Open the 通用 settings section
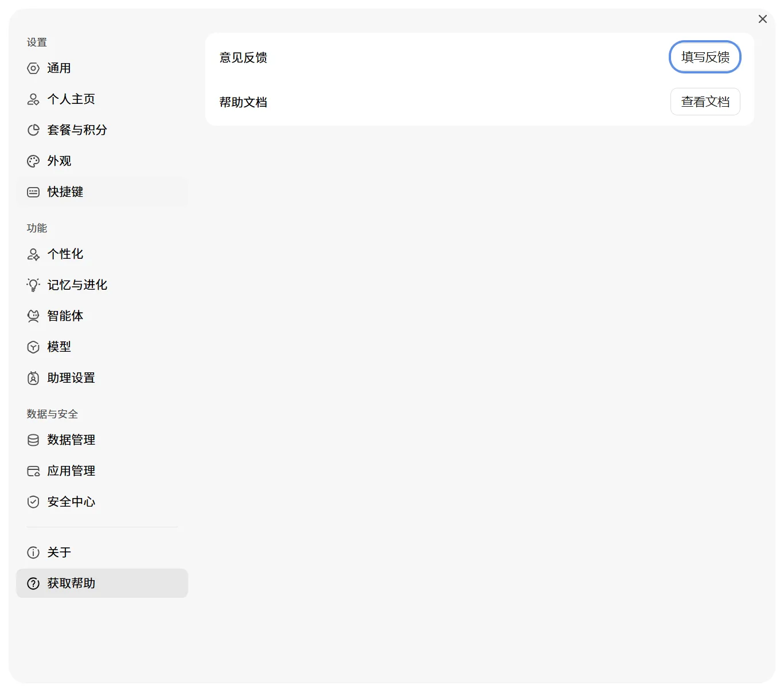The image size is (784, 692). click(x=102, y=68)
